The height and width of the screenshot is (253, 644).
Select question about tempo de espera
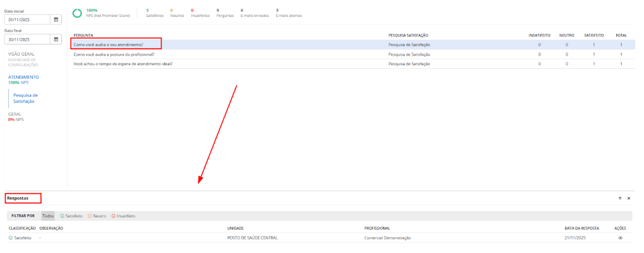[123, 64]
